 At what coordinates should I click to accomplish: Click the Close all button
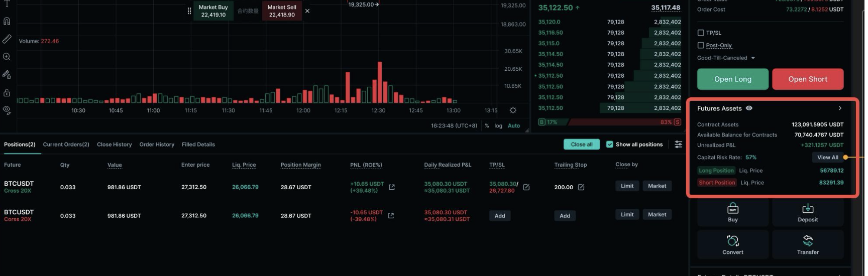[x=582, y=145]
